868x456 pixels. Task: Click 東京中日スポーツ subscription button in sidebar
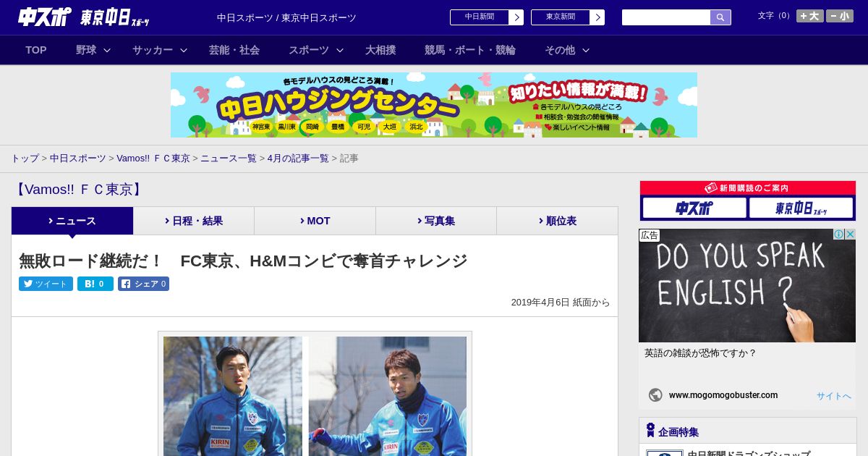(x=801, y=208)
